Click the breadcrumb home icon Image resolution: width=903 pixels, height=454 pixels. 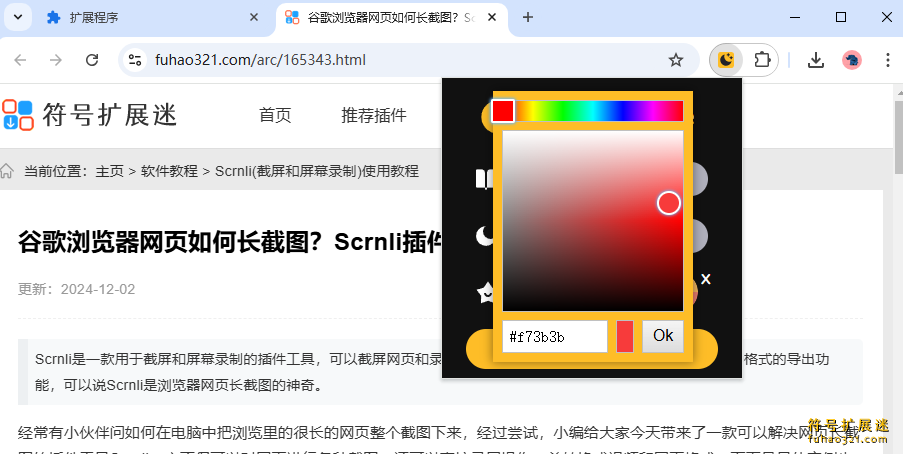7,171
